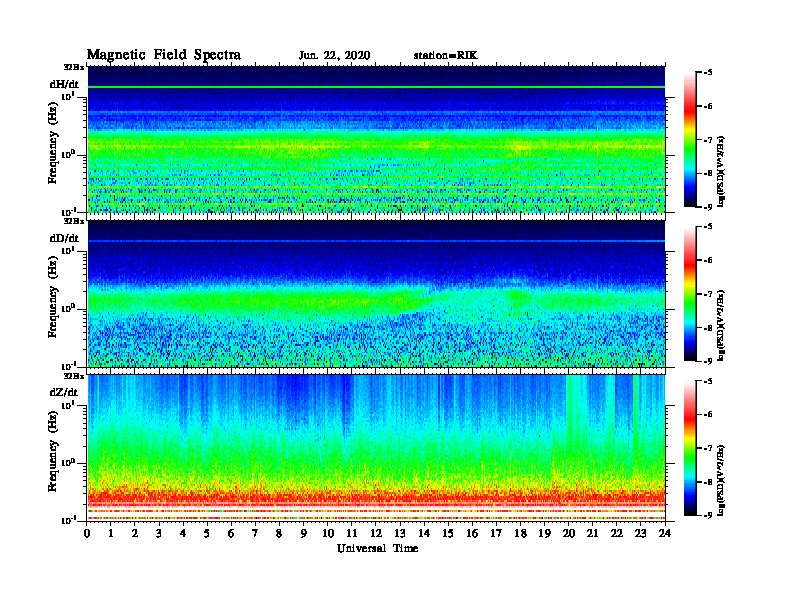The height and width of the screenshot is (612, 792).
Task: Click hour tick label "16" on time axis
Action: coord(472,533)
